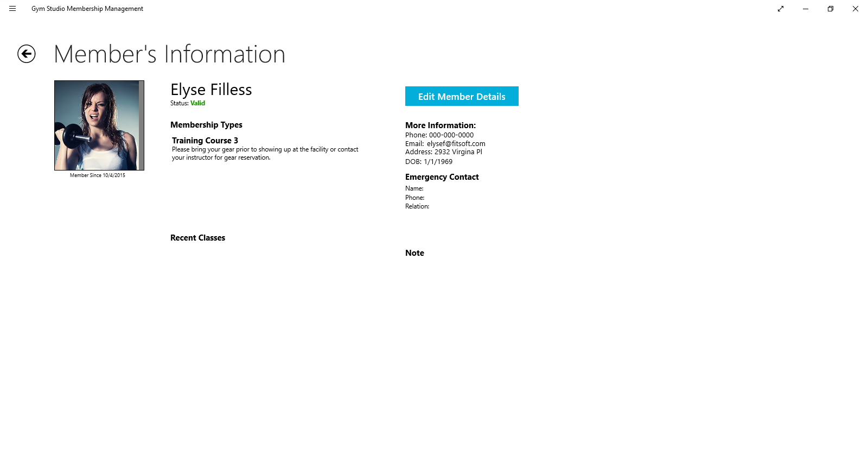
Task: Click the DOB 1/1/1969 line
Action: point(429,162)
